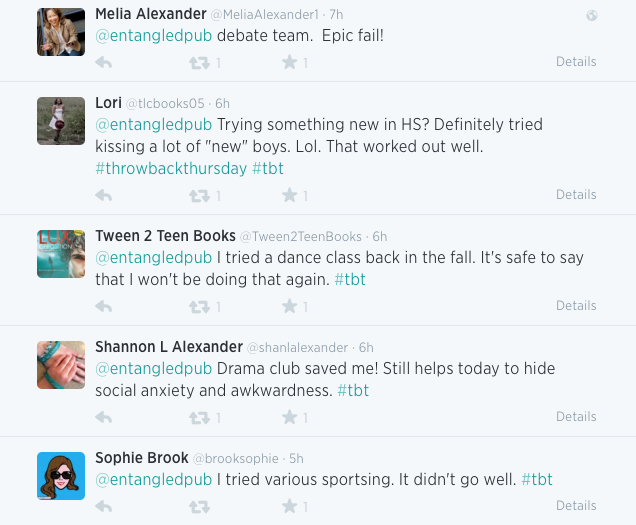Click the #tbt hashtag in Shannon's tweet
636x525 pixels.
point(353,391)
